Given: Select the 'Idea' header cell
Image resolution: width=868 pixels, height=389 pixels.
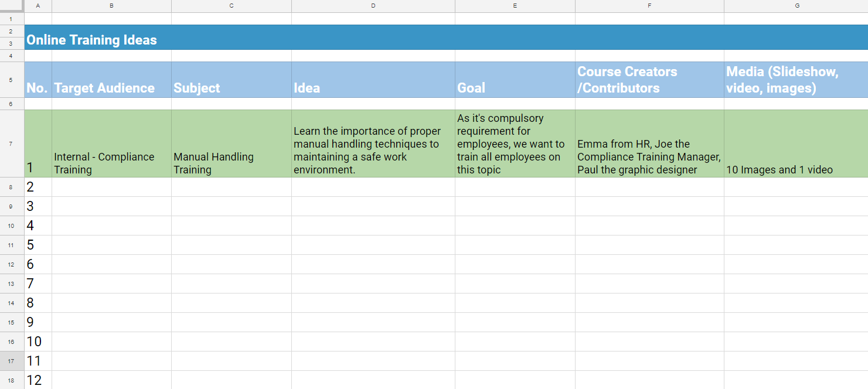Looking at the screenshot, I should coord(373,80).
